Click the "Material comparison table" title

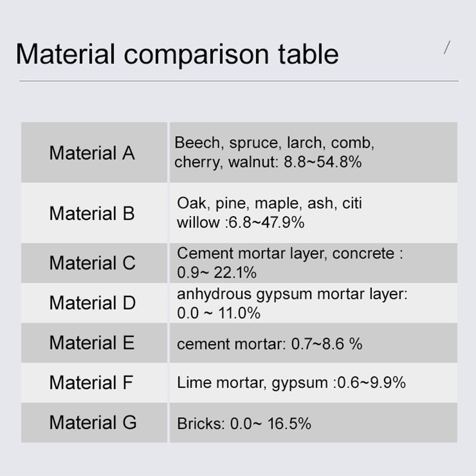coord(177,54)
